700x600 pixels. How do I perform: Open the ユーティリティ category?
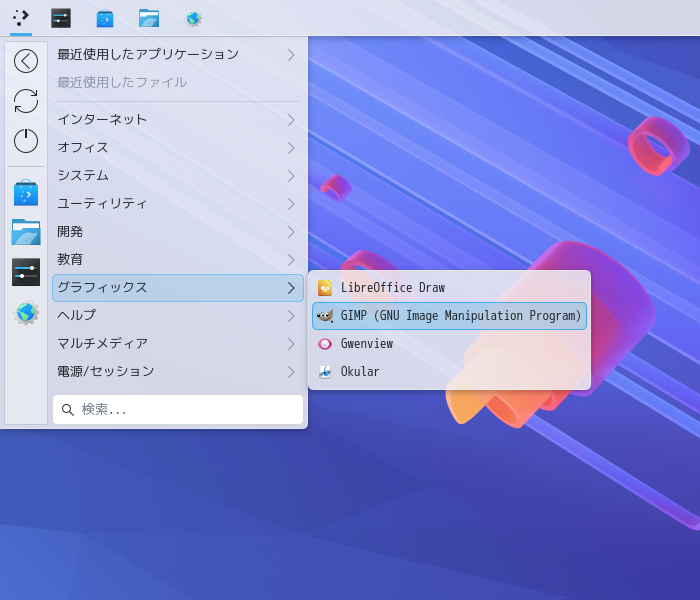[178, 204]
